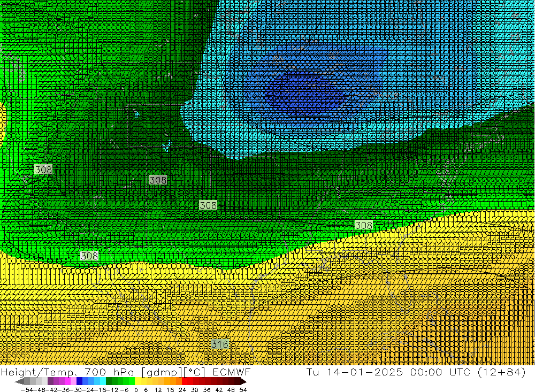Click the '-24' legend value
535x392 pixels.
coord(88,390)
